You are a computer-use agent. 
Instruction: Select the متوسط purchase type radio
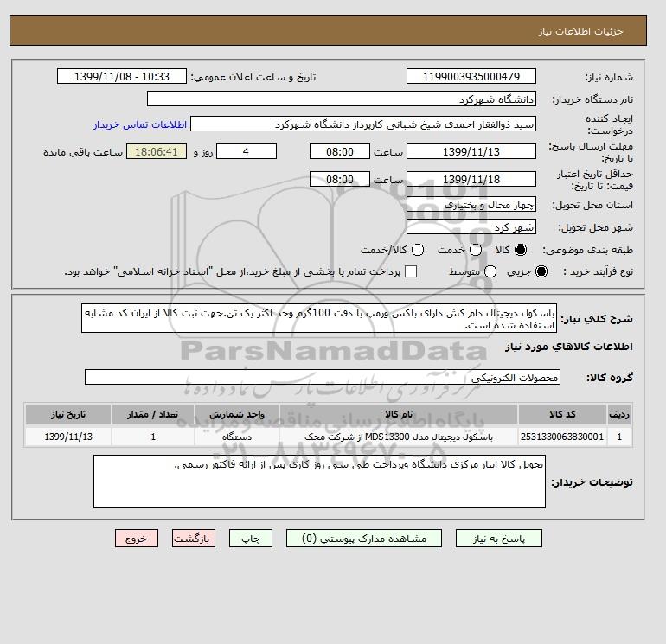490,271
